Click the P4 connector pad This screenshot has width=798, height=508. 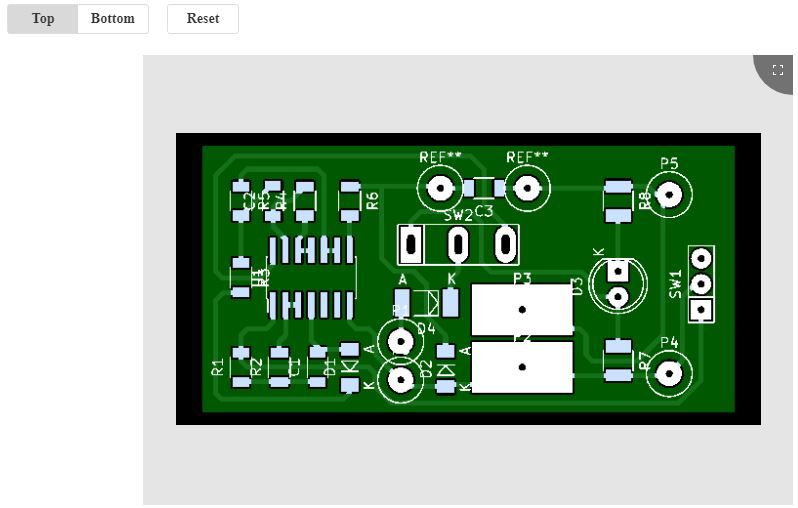(x=669, y=374)
